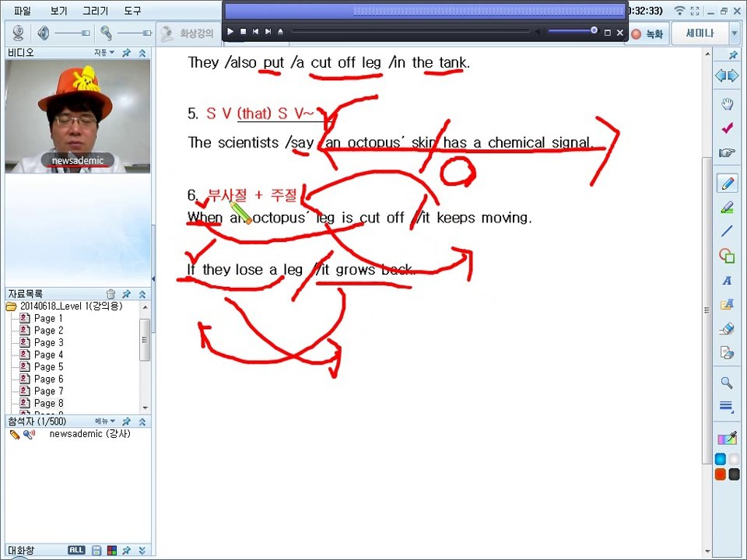
Task: Select the white color swatch
Action: 734,459
